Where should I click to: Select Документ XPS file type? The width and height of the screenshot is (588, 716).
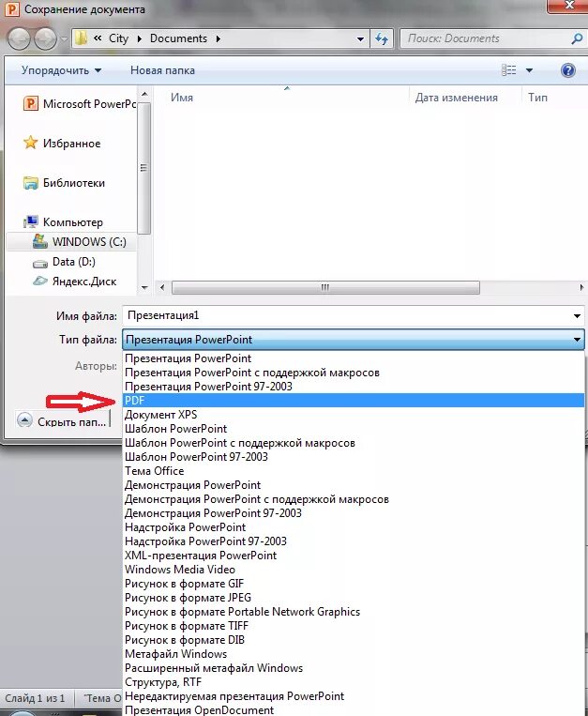point(354,415)
